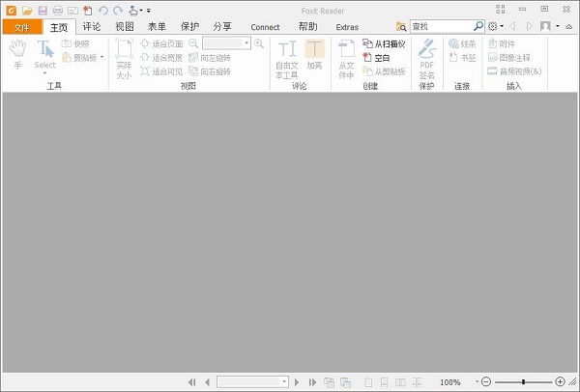Screen dimensions: 580x392
Task: Click Audio & Video (音频视频) tool
Action: click(514, 71)
